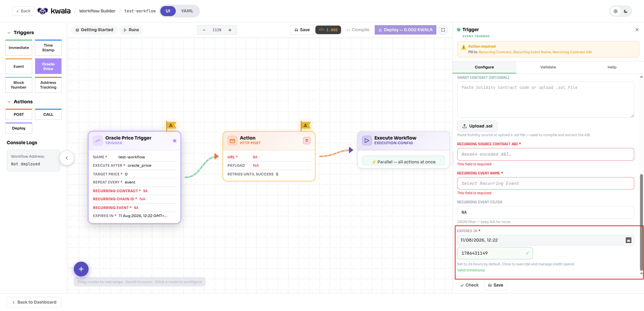
Task: Click warning flag on Oracle Price Trigger node
Action: (171, 125)
